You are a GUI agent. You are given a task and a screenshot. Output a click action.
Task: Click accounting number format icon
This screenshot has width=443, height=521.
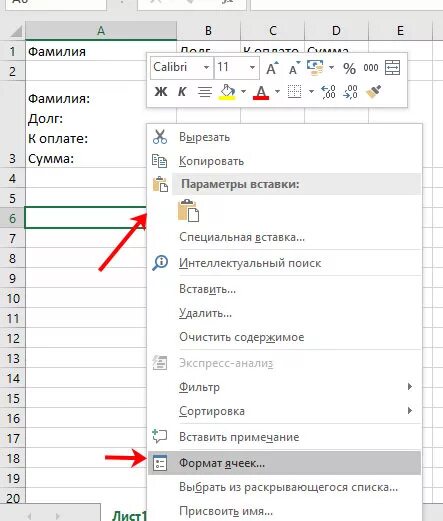[315, 67]
